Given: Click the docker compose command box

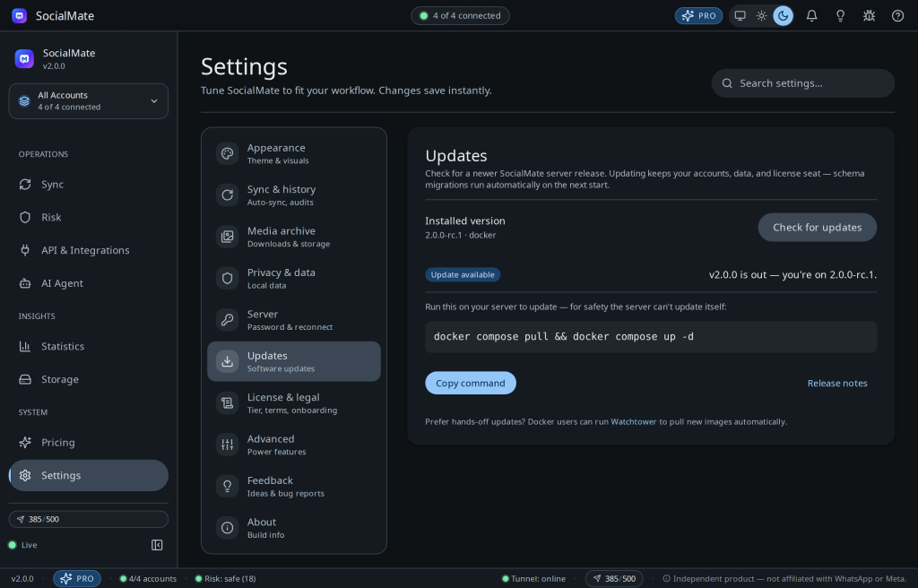Looking at the screenshot, I should click(651, 337).
